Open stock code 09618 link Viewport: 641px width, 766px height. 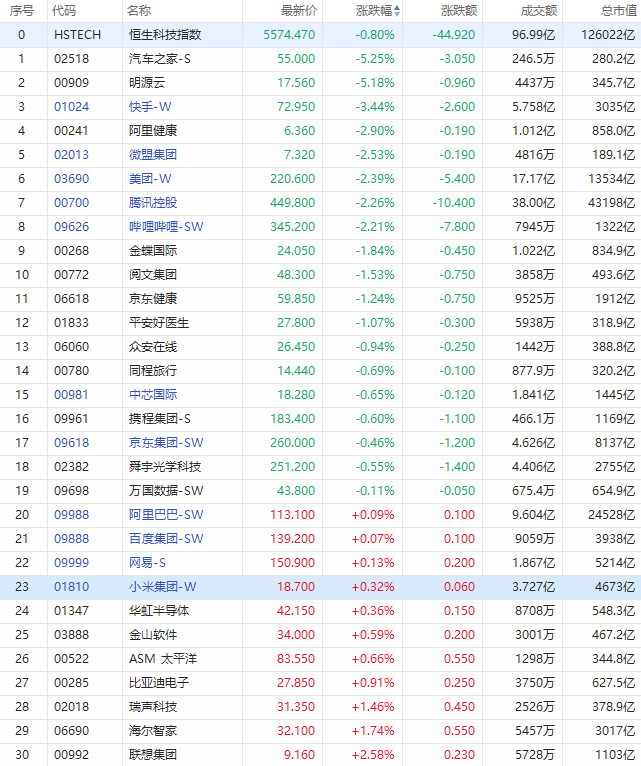pyautogui.click(x=72, y=443)
